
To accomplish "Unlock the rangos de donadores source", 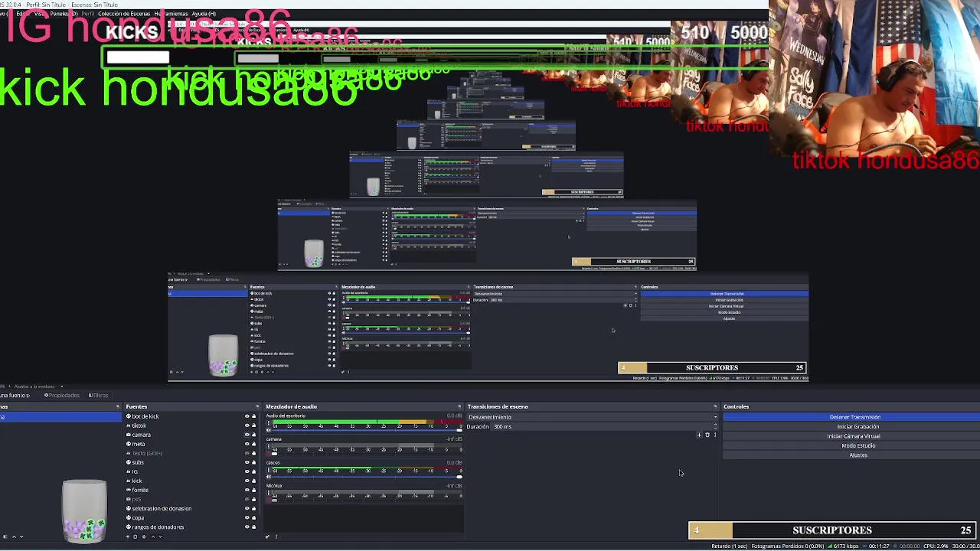I will [253, 527].
